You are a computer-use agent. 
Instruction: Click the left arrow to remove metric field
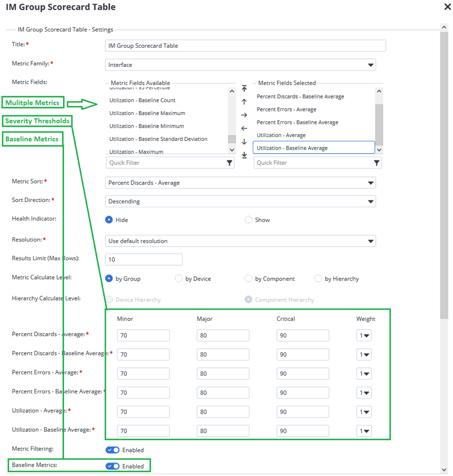(244, 129)
